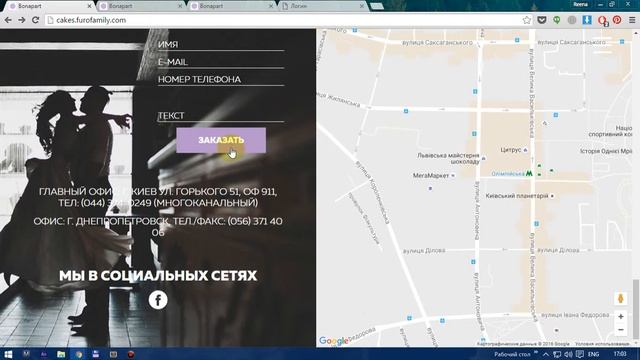
Task: Open the Adobe After Effects taskbar icon
Action: 43,354
